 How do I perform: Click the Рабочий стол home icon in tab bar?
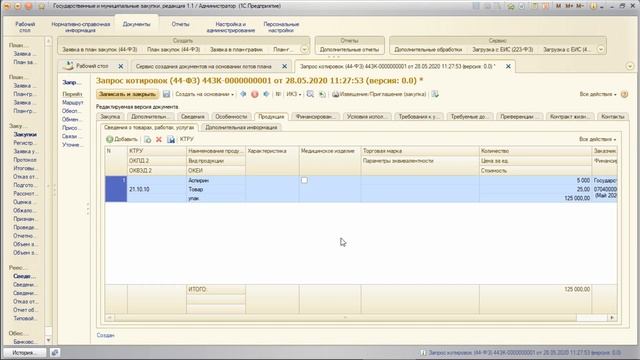[69, 66]
